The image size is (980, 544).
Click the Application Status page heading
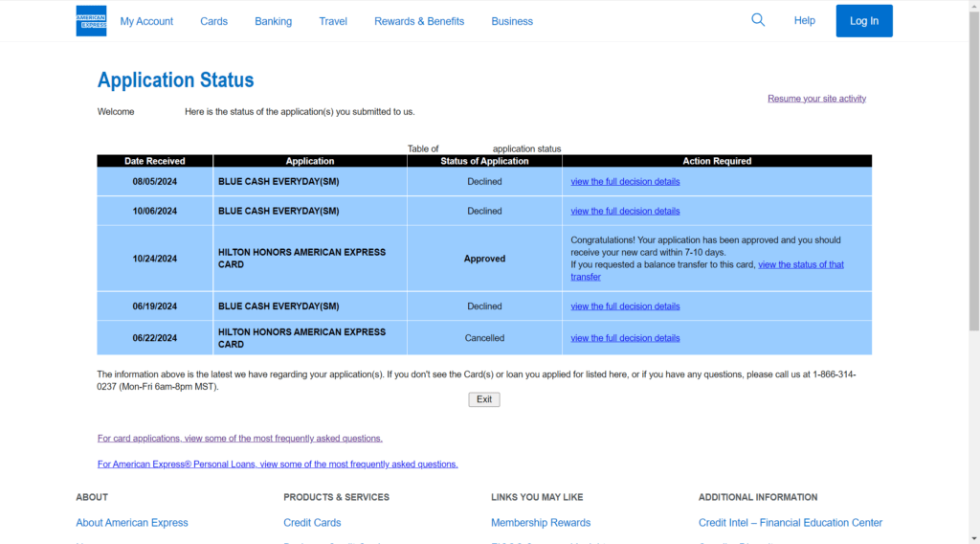coord(176,80)
